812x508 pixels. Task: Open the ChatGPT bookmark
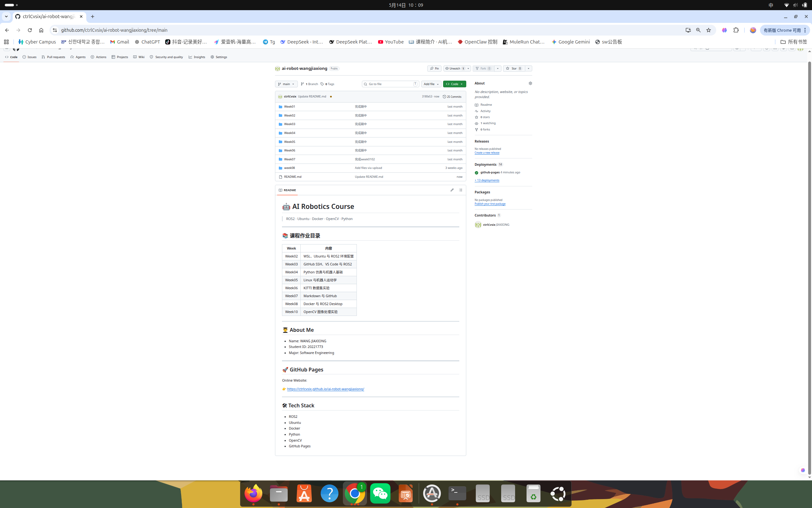click(x=147, y=42)
